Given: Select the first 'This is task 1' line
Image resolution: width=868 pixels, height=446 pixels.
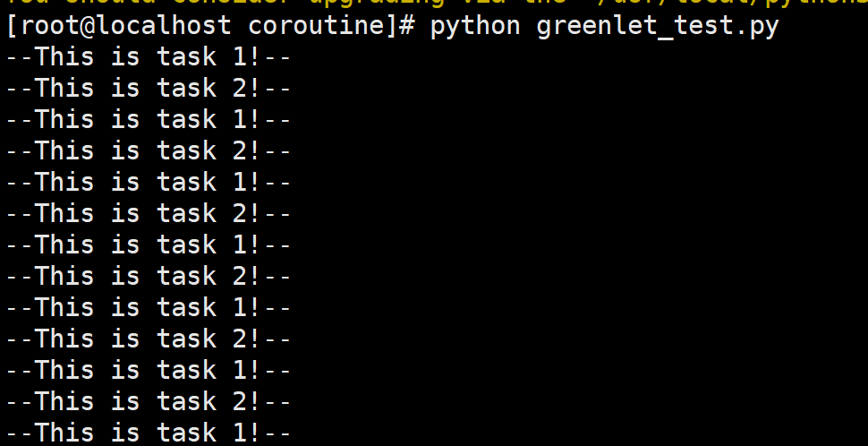Looking at the screenshot, I should click(149, 57).
